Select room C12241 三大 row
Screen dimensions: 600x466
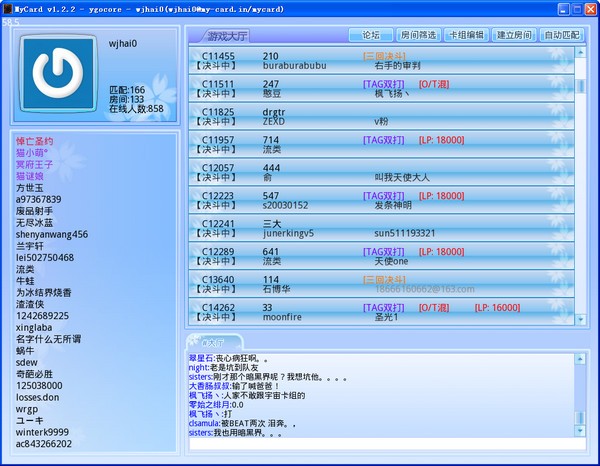pyautogui.click(x=382, y=228)
